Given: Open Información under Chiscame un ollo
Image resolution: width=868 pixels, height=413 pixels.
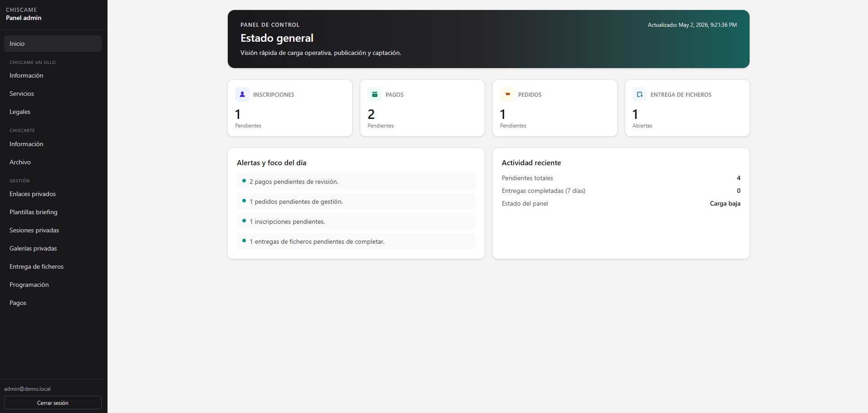Looking at the screenshot, I should [53, 75].
